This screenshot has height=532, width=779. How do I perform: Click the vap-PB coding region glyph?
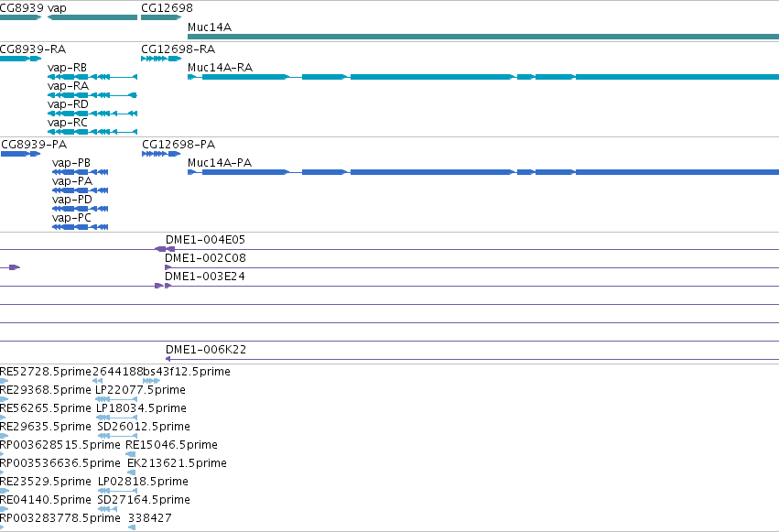[x=80, y=172]
